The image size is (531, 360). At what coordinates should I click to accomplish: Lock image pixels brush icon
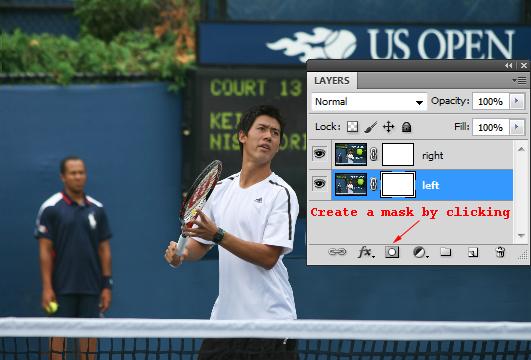tap(370, 127)
